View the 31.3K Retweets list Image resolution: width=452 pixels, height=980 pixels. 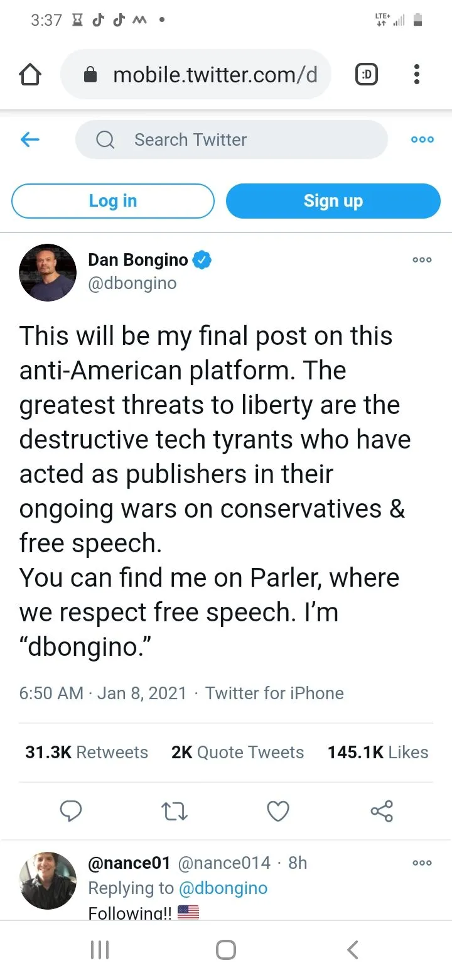pyautogui.click(x=87, y=752)
